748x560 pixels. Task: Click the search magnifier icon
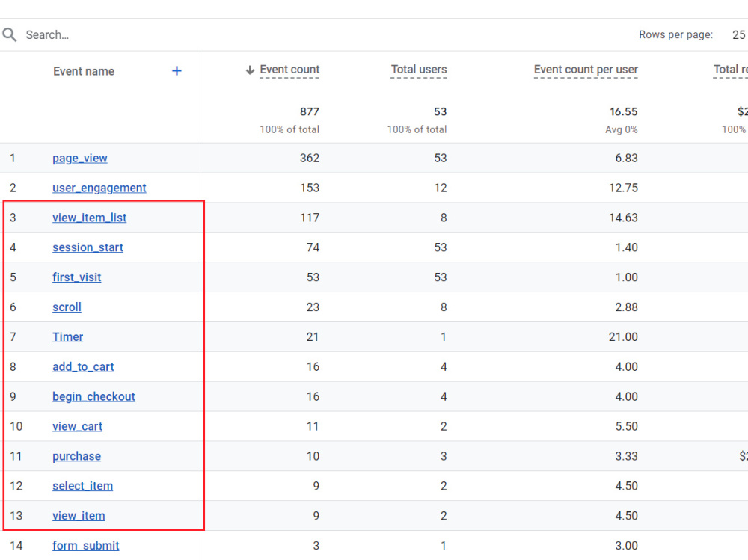[x=10, y=35]
